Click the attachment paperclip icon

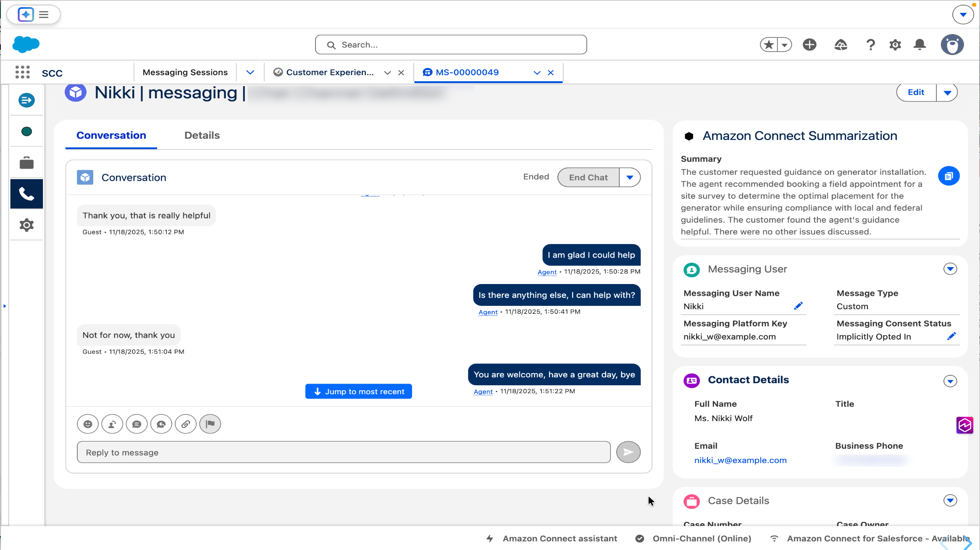186,424
